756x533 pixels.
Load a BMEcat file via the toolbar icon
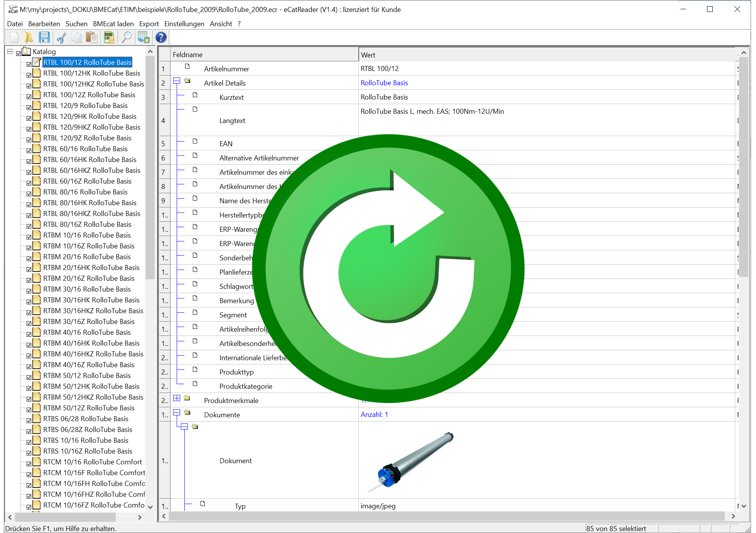[x=109, y=37]
